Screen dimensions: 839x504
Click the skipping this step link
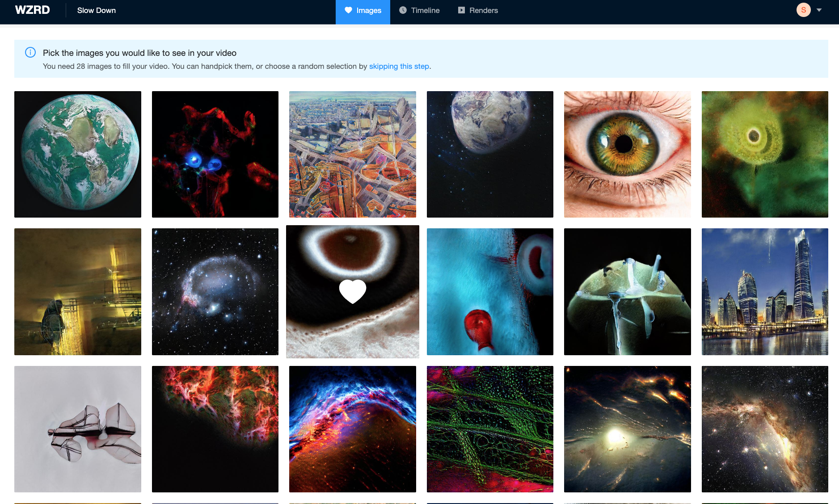399,66
